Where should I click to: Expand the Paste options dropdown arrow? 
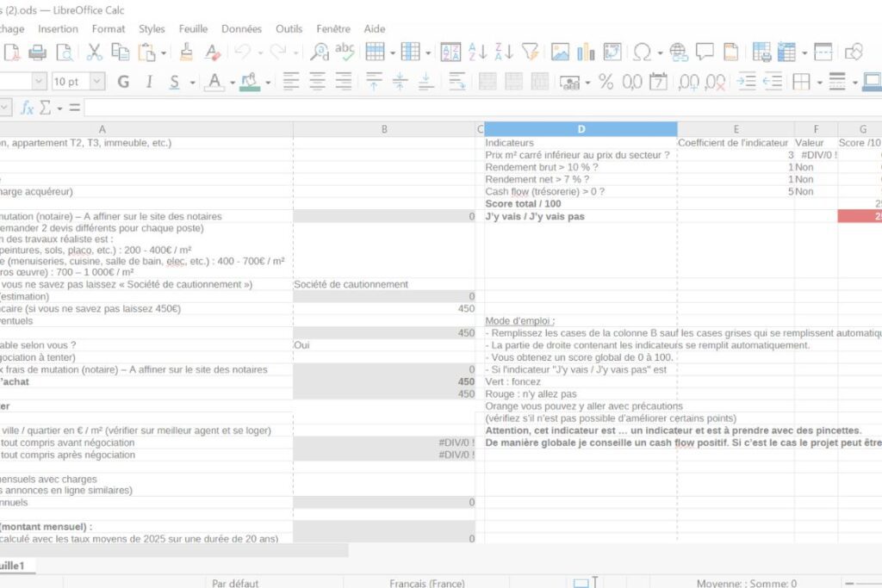pyautogui.click(x=164, y=53)
